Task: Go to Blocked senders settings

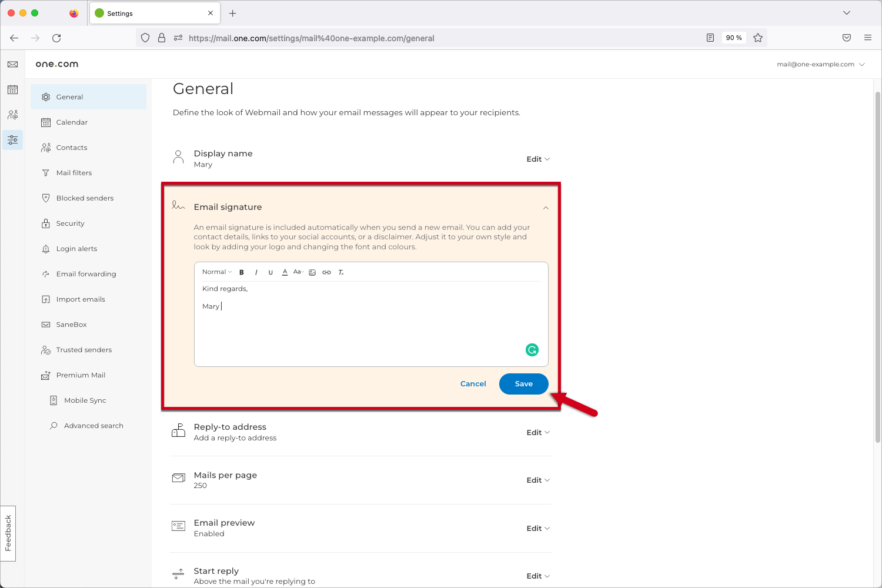Action: [x=85, y=198]
